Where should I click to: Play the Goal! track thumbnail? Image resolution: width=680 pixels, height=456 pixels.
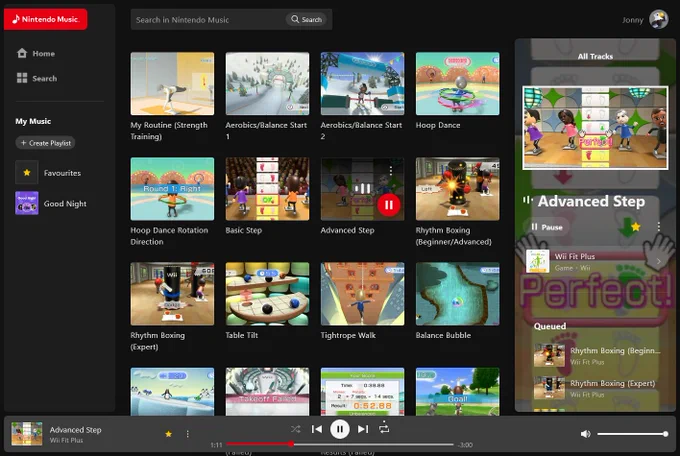pos(458,391)
